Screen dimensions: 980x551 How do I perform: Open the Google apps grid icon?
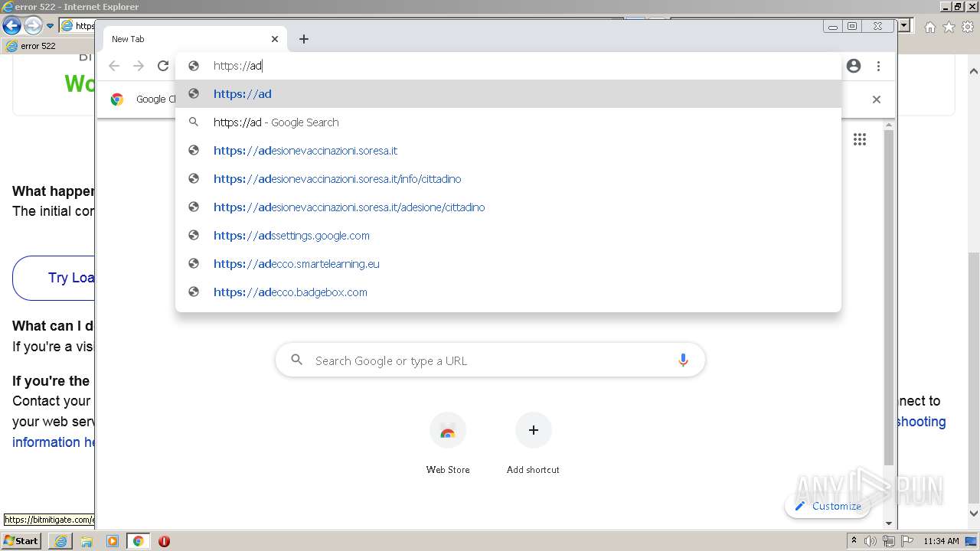coord(860,139)
